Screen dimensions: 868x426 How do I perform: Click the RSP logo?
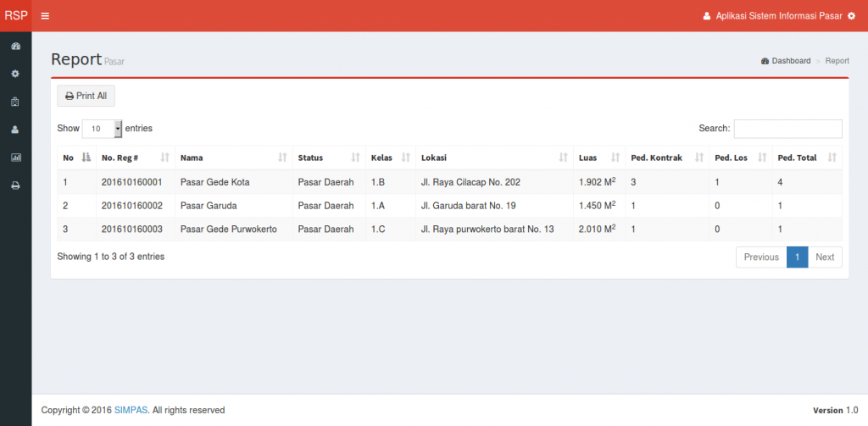15,15
